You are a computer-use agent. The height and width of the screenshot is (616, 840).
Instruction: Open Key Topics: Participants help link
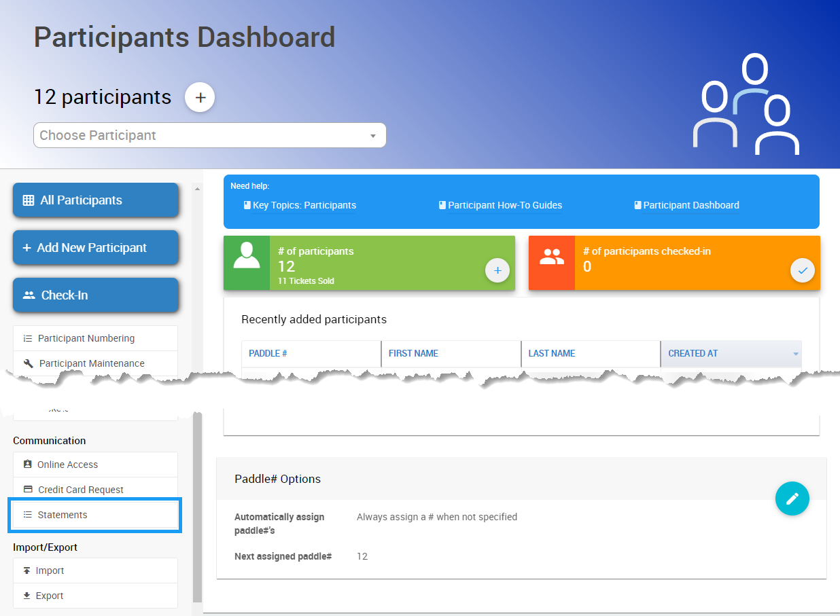304,205
